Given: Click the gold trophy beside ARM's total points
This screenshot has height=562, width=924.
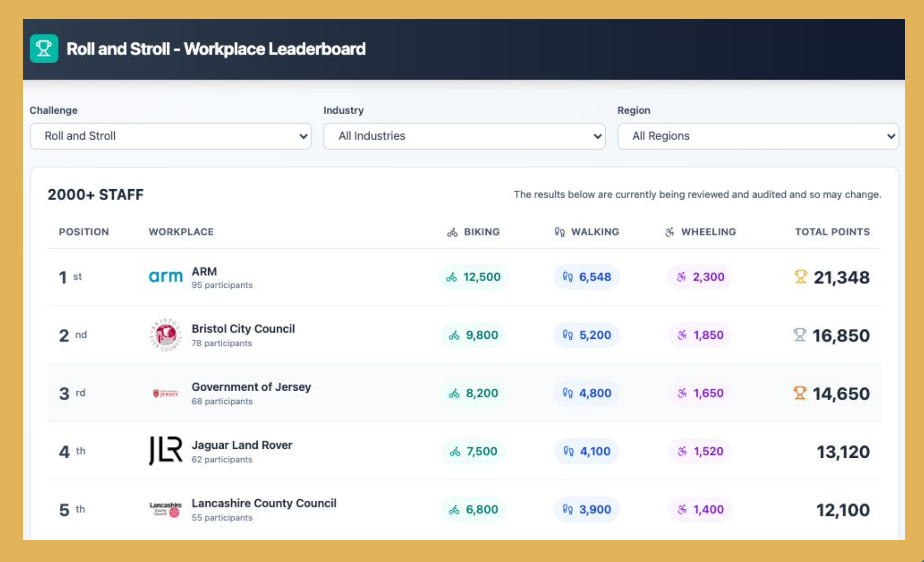Looking at the screenshot, I should pyautogui.click(x=800, y=277).
